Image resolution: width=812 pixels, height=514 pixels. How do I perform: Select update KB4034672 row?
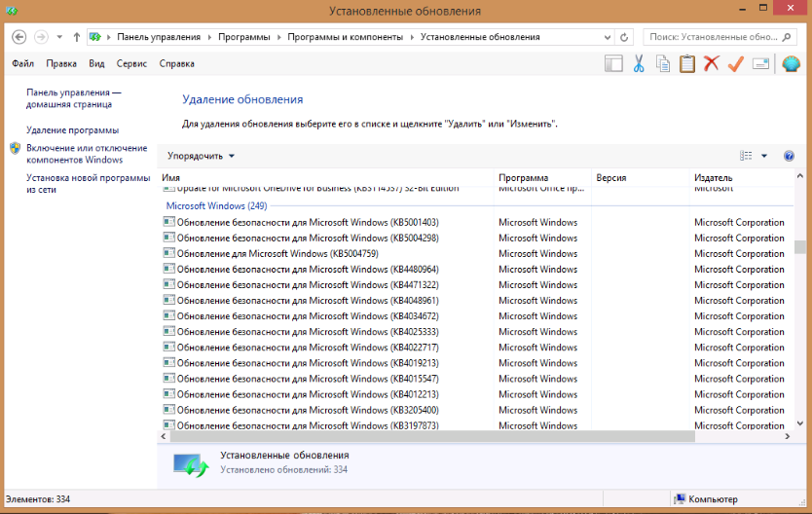475,316
